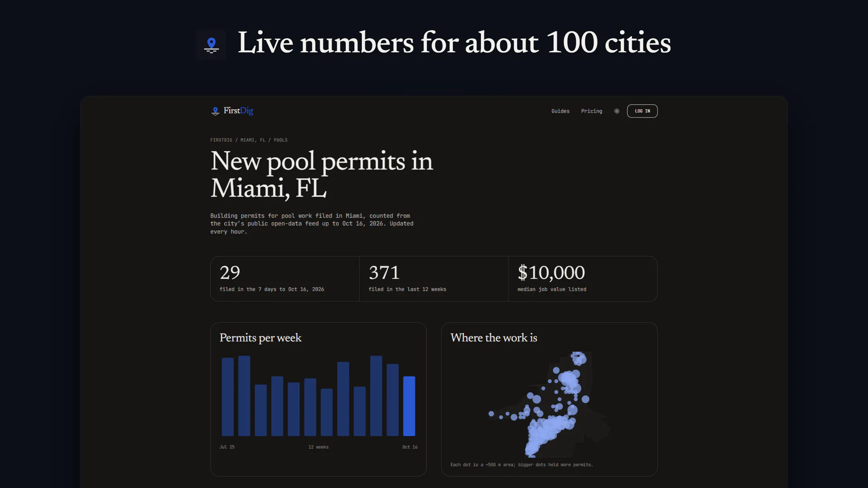This screenshot has width=868, height=488.
Task: Click "filed in the 7 days to Oct 16, 2026"
Action: tap(272, 289)
